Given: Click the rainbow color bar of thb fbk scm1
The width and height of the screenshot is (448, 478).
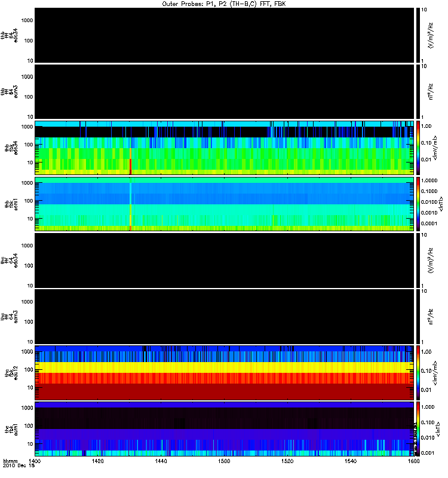Looking at the screenshot, I should point(418,204).
